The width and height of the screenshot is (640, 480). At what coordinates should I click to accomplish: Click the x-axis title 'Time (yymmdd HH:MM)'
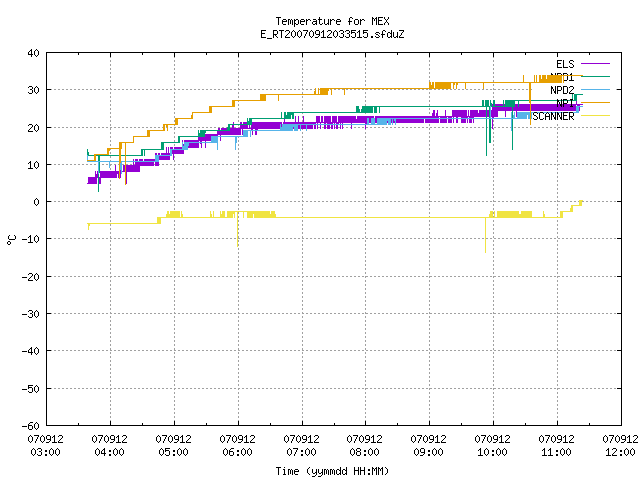click(332, 471)
